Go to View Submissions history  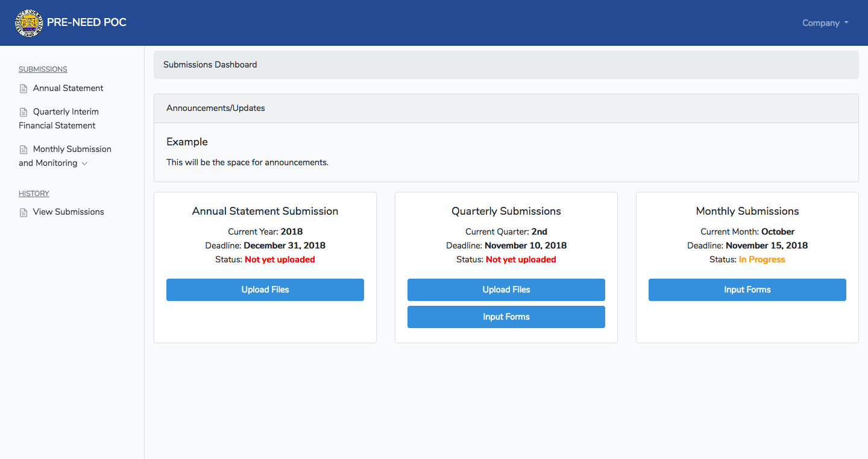coord(69,212)
